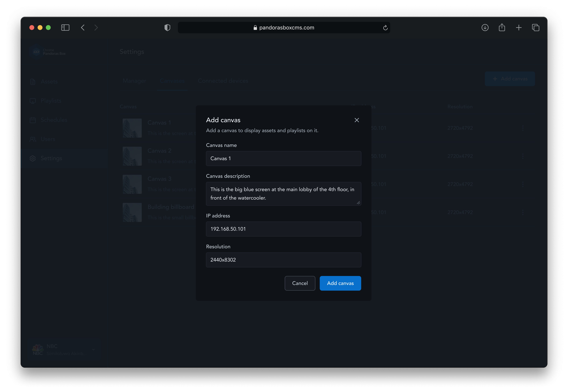Click the privacy shield icon
The image size is (568, 392).
point(167,28)
